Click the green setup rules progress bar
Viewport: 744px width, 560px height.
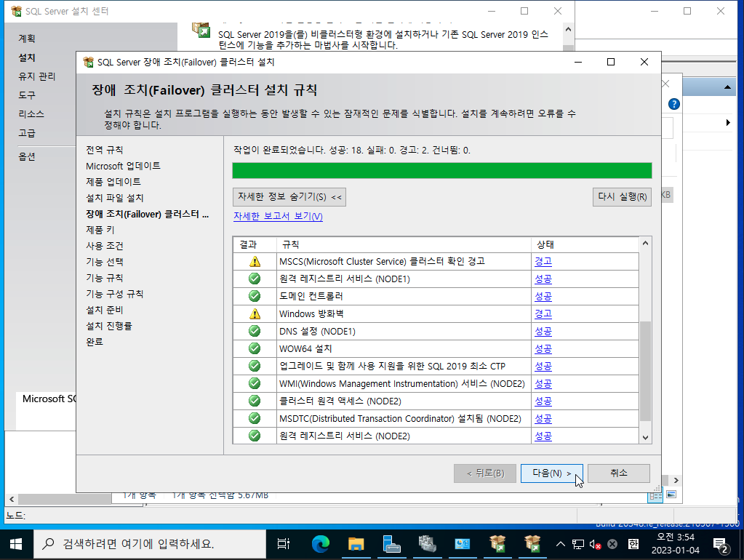[441, 170]
